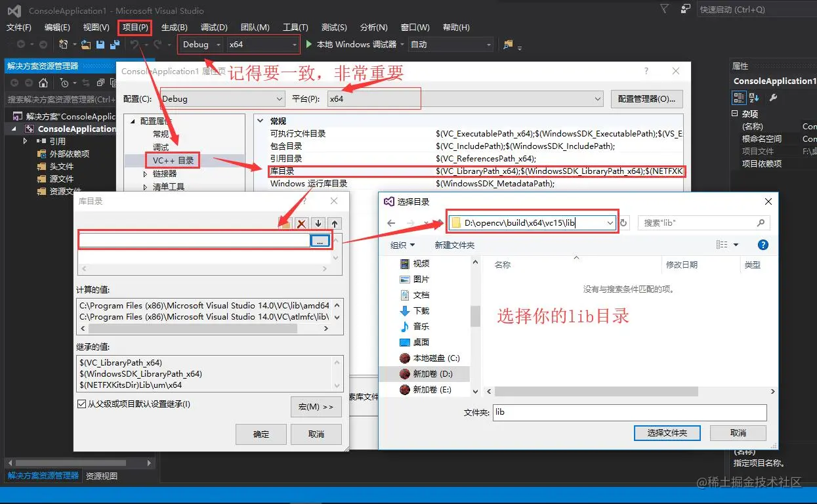Open the ... browse button for library path

click(320, 241)
